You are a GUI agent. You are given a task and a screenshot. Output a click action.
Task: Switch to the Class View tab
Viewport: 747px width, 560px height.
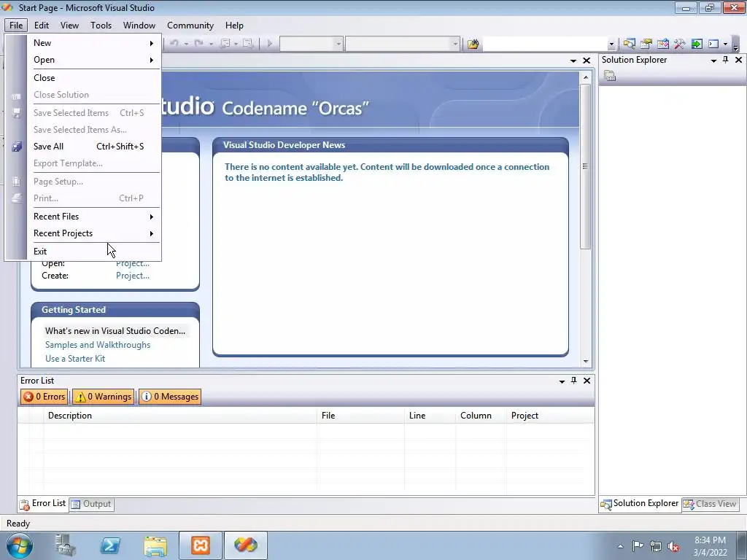[710, 504]
